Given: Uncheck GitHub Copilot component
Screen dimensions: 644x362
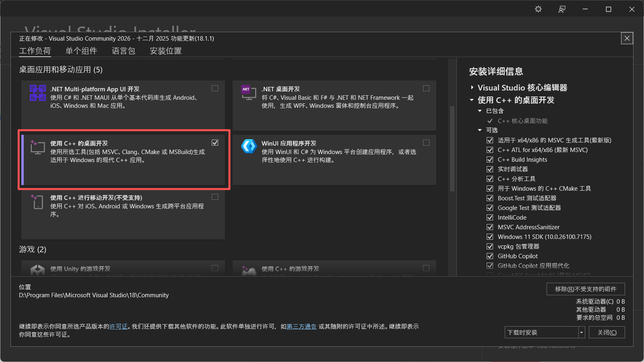Looking at the screenshot, I should click(490, 256).
